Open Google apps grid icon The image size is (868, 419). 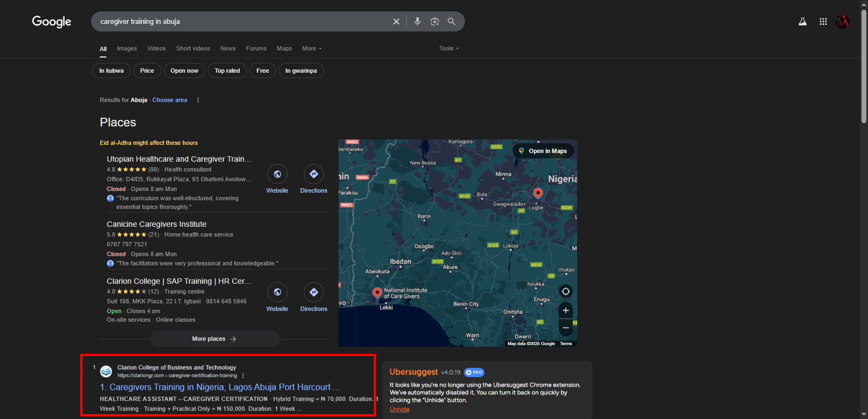pyautogui.click(x=823, y=22)
